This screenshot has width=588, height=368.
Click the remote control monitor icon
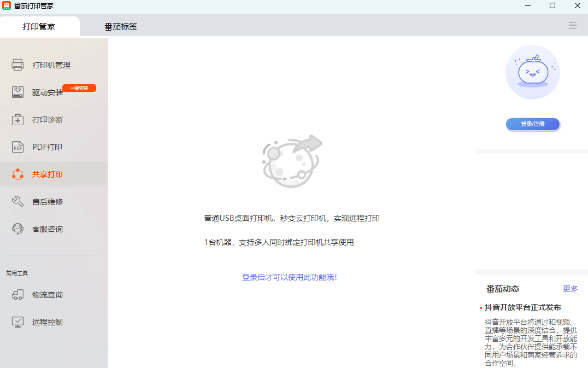tap(17, 322)
